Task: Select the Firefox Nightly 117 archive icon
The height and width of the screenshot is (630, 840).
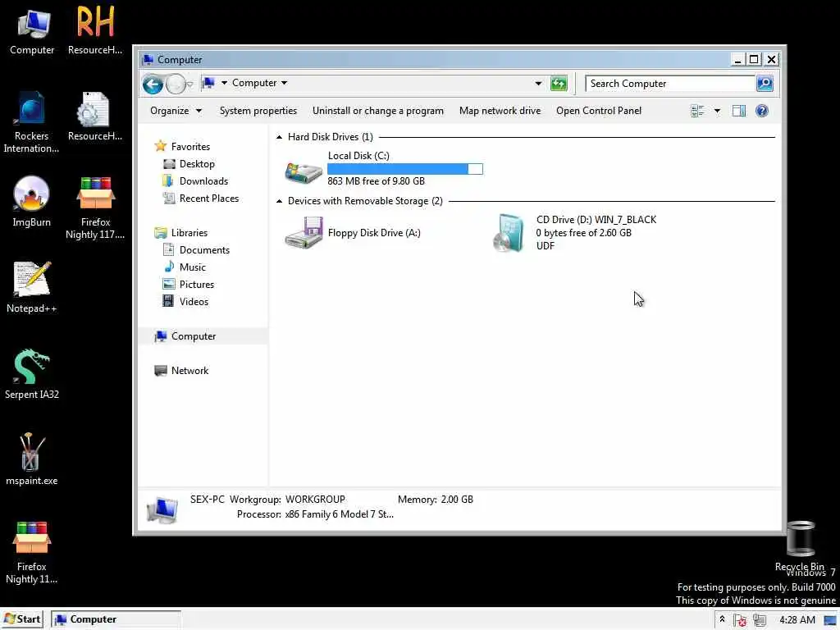Action: pos(95,208)
